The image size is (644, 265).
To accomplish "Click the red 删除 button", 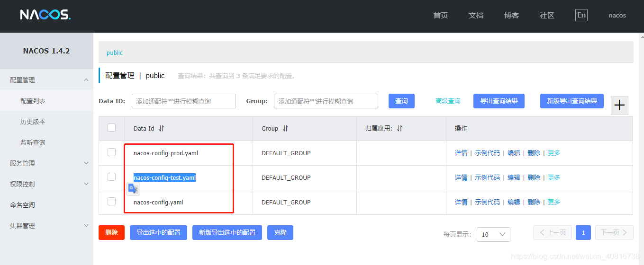I will click(111, 232).
